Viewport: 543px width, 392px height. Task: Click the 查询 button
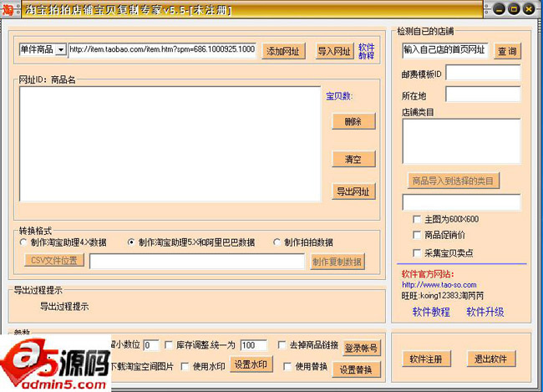coord(507,51)
